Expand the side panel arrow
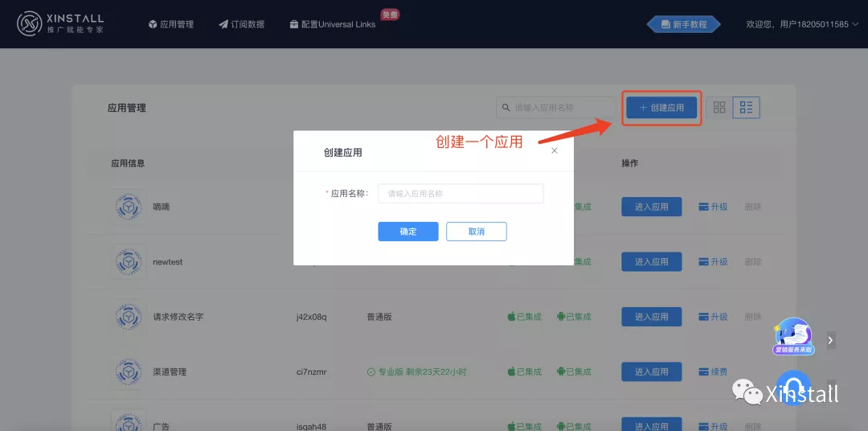This screenshot has width=868, height=431. click(830, 341)
